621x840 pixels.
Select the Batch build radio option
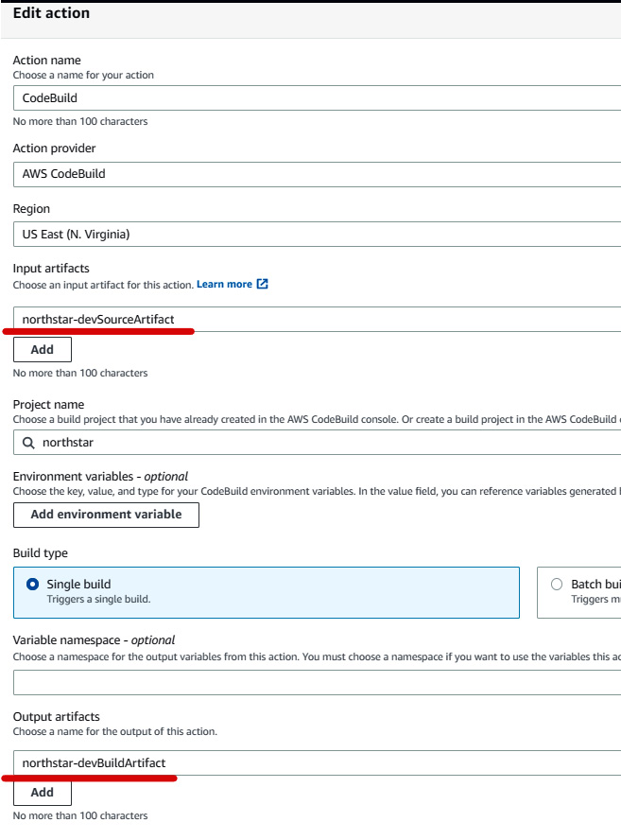(557, 584)
